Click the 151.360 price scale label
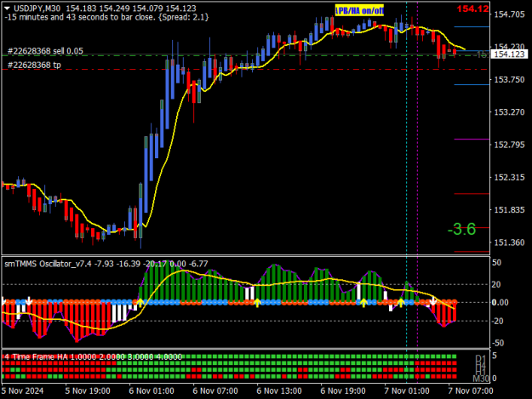The height and width of the screenshot is (399, 532). click(x=509, y=242)
